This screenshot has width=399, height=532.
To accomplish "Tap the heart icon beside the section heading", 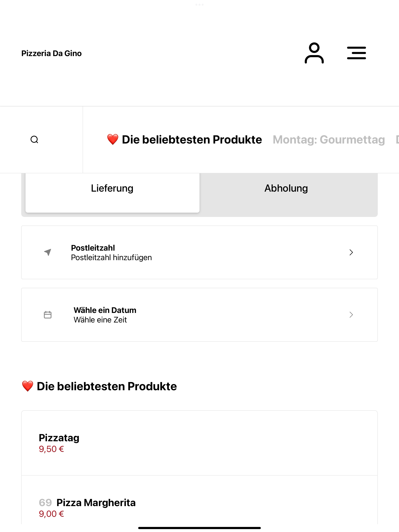I will tap(27, 386).
